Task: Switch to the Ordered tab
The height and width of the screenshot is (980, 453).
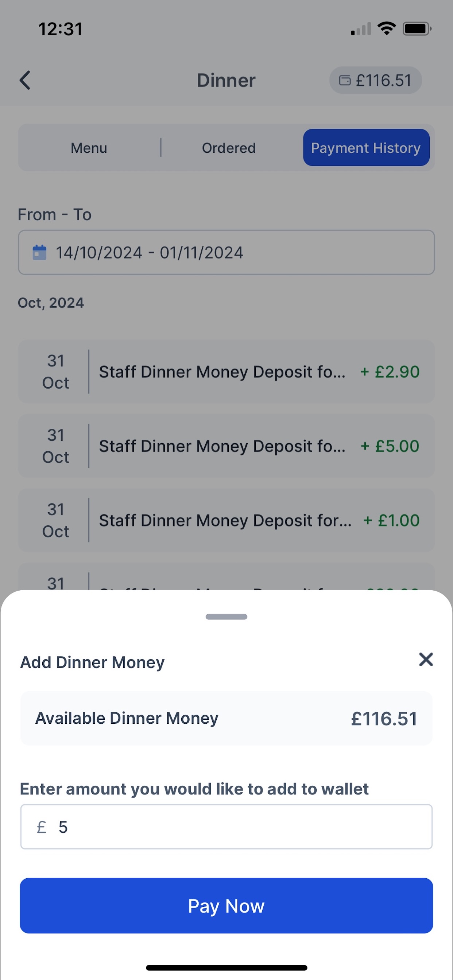Action: [228, 148]
